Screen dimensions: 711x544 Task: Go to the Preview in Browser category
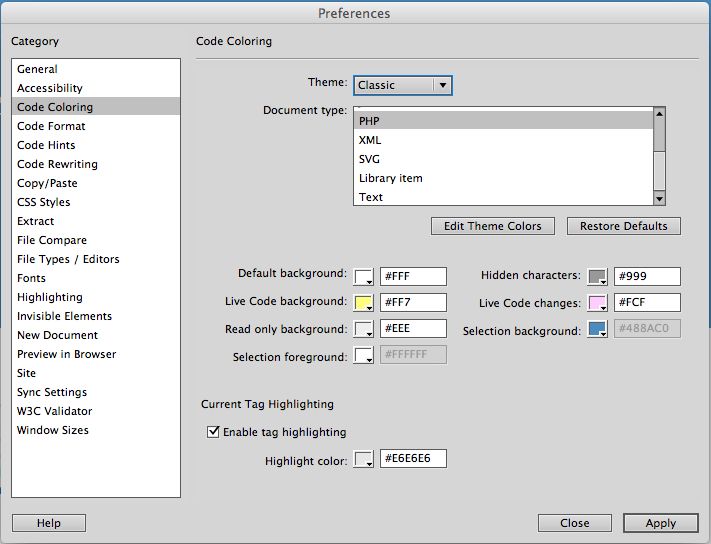[96, 355]
